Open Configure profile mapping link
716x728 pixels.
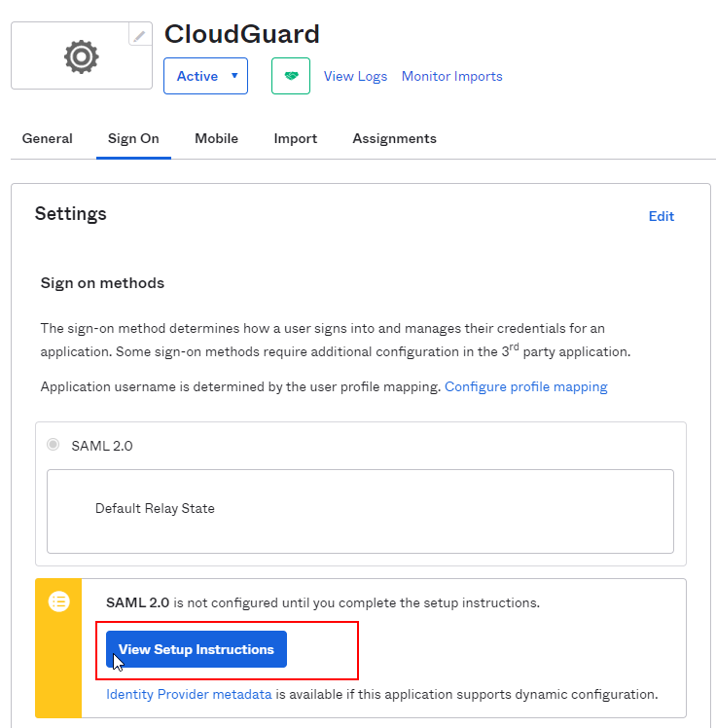[x=525, y=386]
